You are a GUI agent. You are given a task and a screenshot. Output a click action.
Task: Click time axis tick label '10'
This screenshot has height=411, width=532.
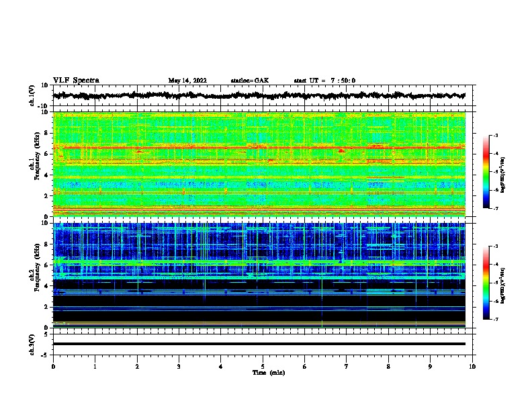472,367
